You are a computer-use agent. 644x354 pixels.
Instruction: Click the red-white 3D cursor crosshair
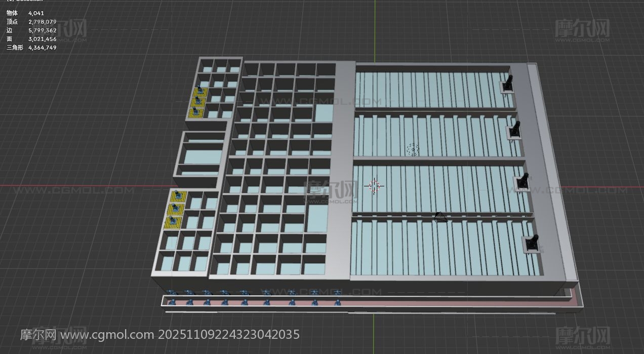374,186
